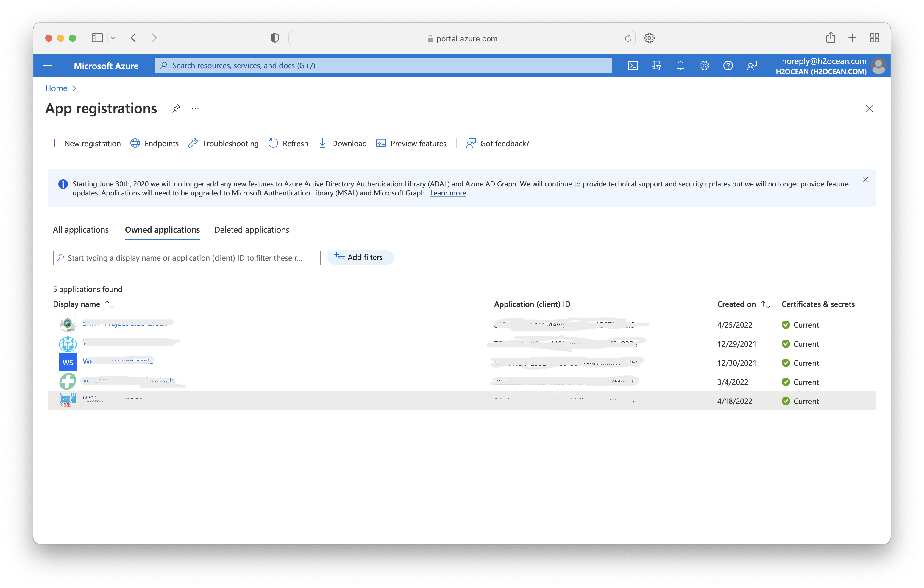Sort by Created on column
The image size is (924, 588).
[744, 304]
